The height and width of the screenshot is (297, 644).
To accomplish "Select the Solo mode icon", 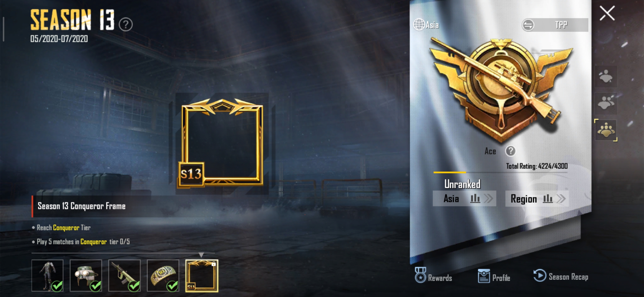I will tap(606, 77).
